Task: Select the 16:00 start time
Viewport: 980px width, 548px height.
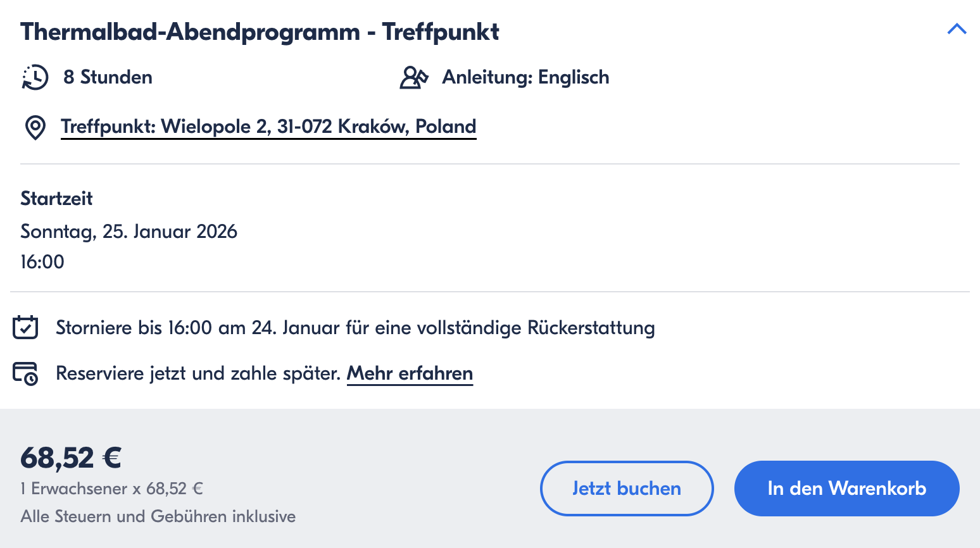Action: click(x=42, y=262)
